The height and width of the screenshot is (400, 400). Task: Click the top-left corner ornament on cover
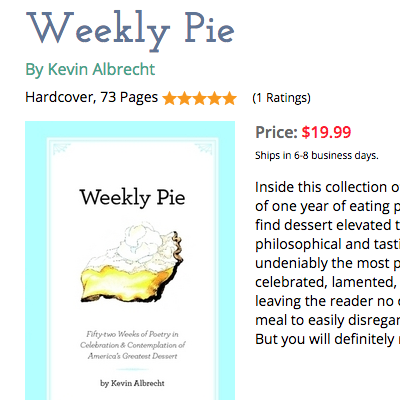click(61, 149)
